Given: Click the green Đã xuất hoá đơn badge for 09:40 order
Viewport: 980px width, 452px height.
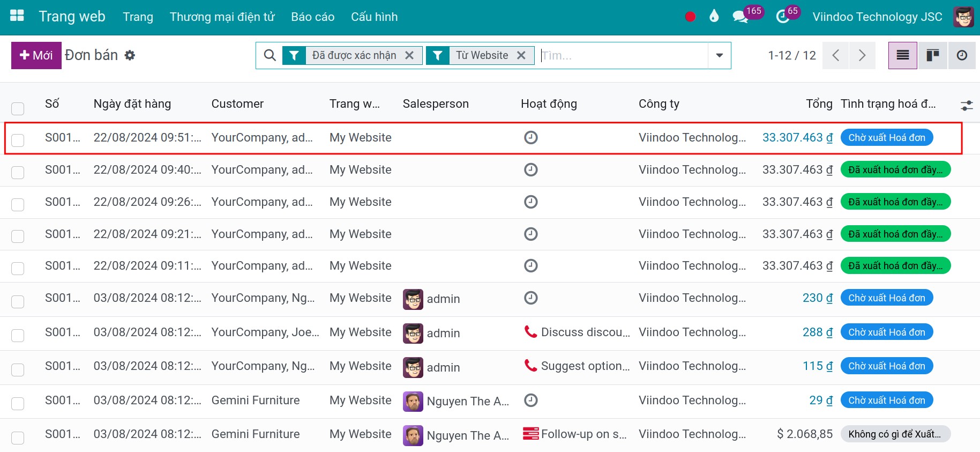Looking at the screenshot, I should click(x=895, y=169).
